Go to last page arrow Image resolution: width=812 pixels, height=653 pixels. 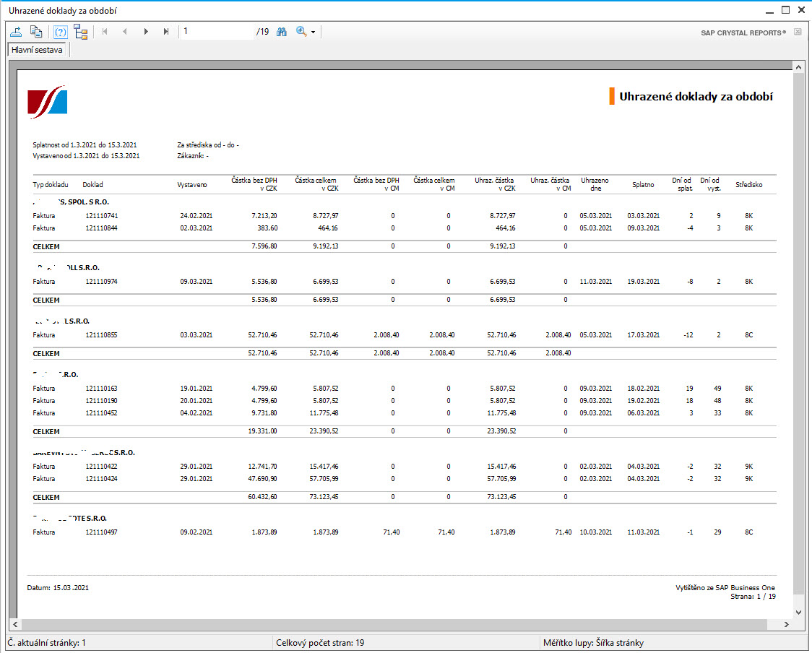tap(165, 32)
